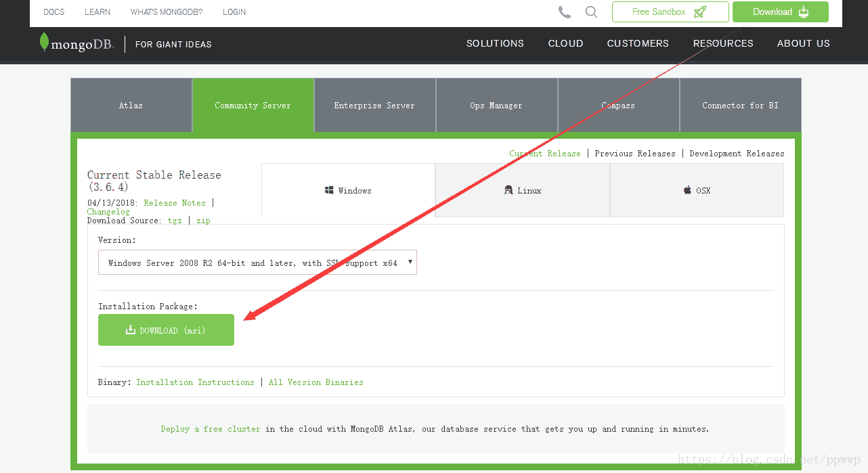Image resolution: width=868 pixels, height=473 pixels.
Task: Download the tgz source
Action: 175,221
